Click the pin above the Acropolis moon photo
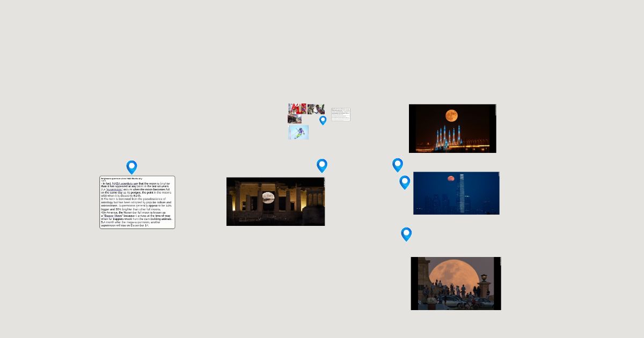The width and height of the screenshot is (644, 338). pyautogui.click(x=322, y=165)
